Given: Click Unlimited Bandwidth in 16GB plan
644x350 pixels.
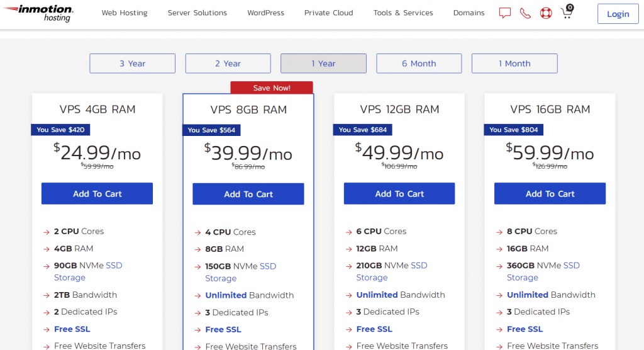Looking at the screenshot, I should tap(551, 295).
